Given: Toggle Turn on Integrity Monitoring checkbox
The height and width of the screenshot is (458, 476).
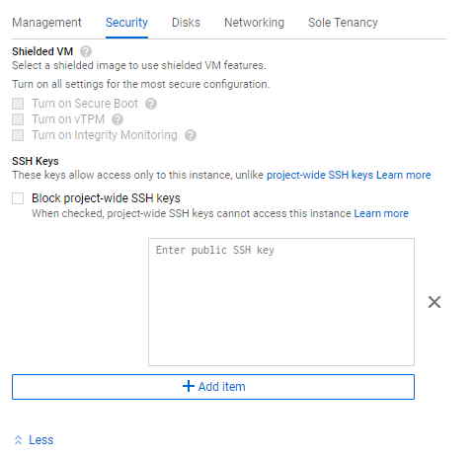Looking at the screenshot, I should (x=18, y=135).
